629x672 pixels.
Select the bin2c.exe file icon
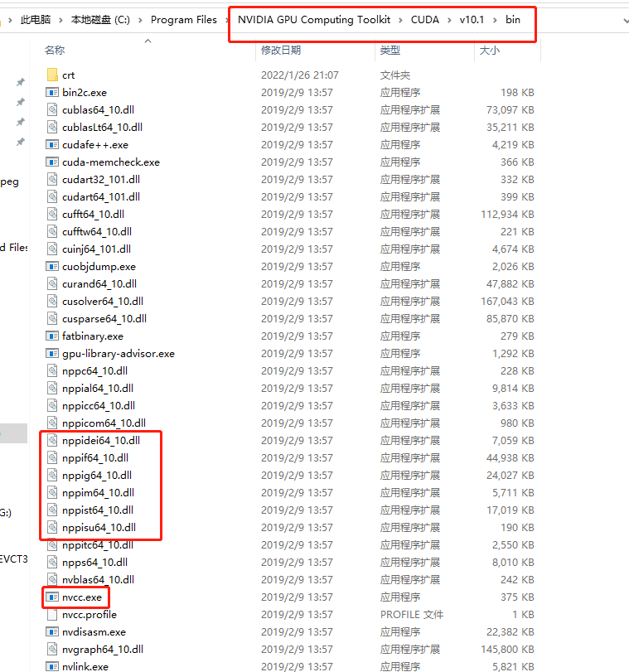pos(52,93)
